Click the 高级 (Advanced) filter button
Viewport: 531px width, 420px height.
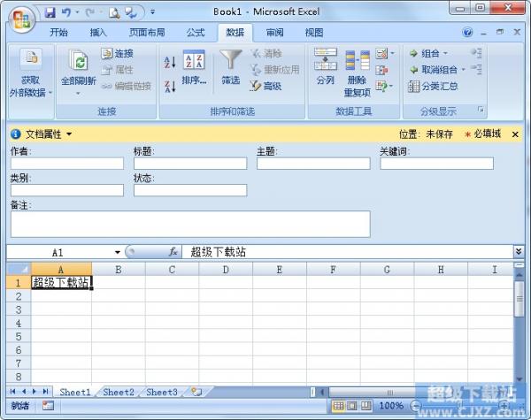[265, 87]
